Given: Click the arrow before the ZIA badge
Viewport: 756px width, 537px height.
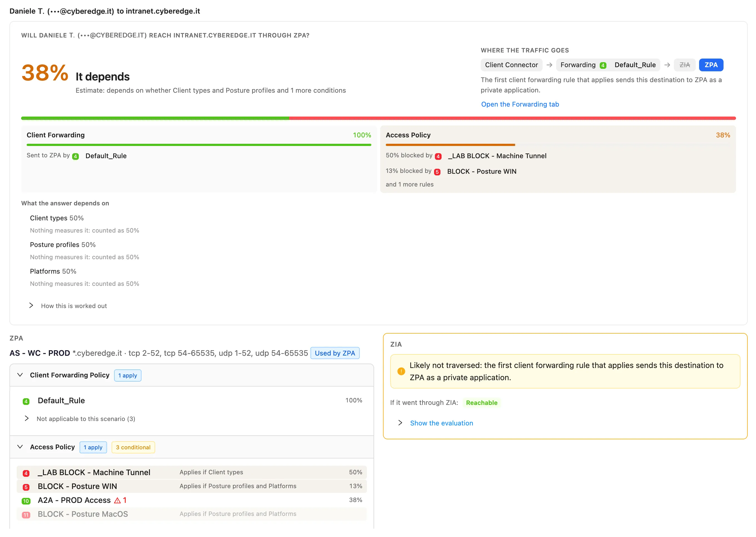Looking at the screenshot, I should (667, 65).
